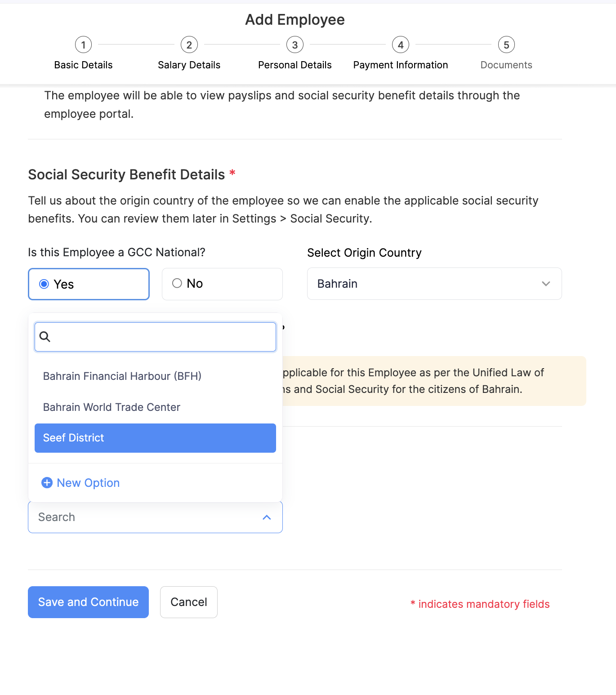Click the step 1 circle icon
The width and height of the screenshot is (616, 695).
click(83, 45)
